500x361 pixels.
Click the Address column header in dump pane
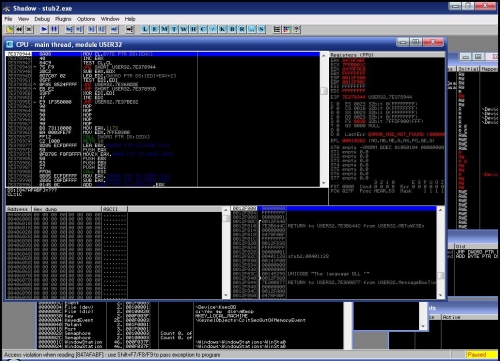click(19, 209)
